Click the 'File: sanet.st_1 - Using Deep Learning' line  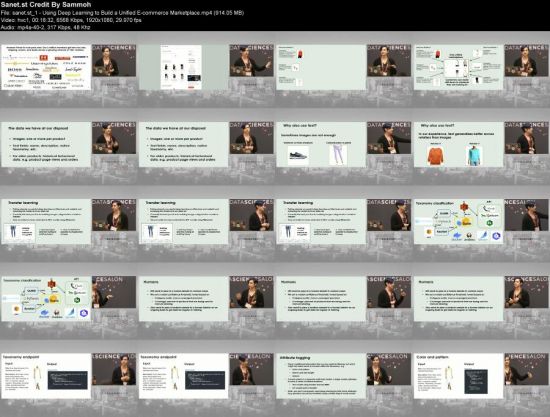(122, 13)
